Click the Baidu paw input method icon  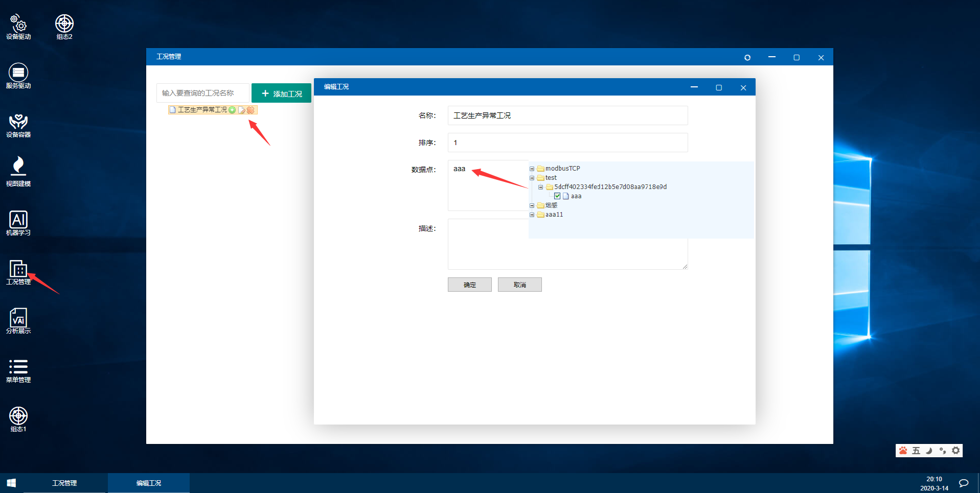[x=903, y=451]
